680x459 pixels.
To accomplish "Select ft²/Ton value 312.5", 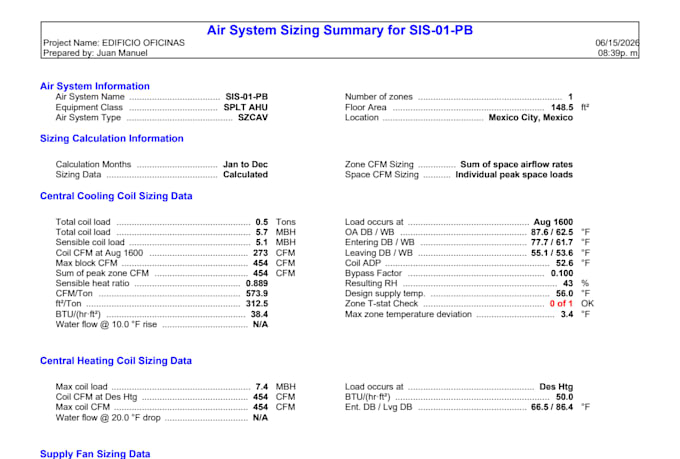I will pyautogui.click(x=257, y=304).
